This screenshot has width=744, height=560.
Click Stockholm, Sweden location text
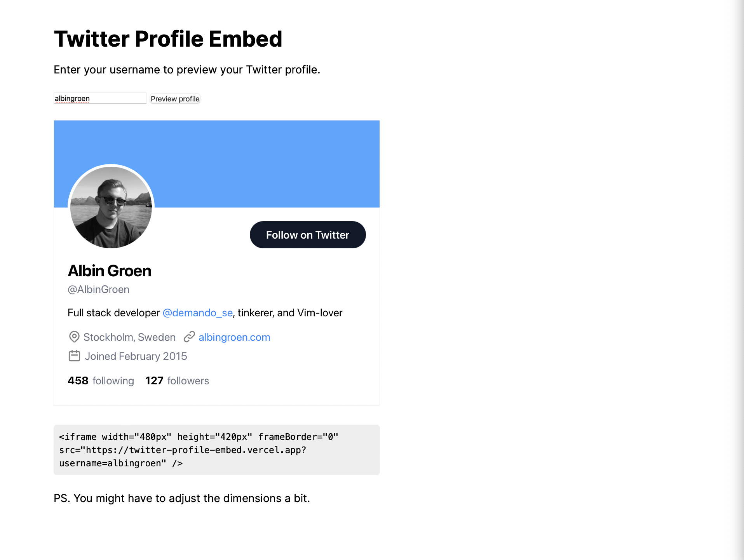pos(129,337)
